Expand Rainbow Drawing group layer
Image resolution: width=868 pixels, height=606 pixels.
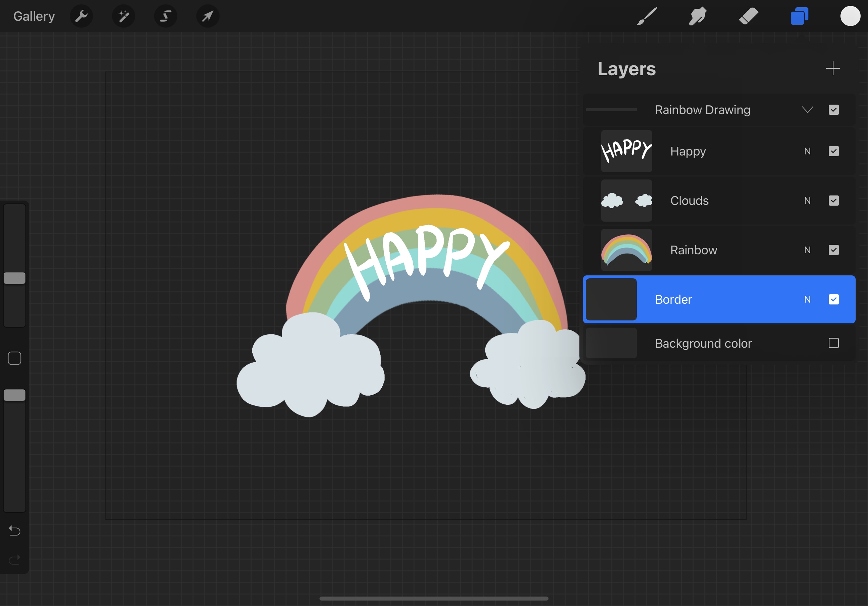click(807, 109)
